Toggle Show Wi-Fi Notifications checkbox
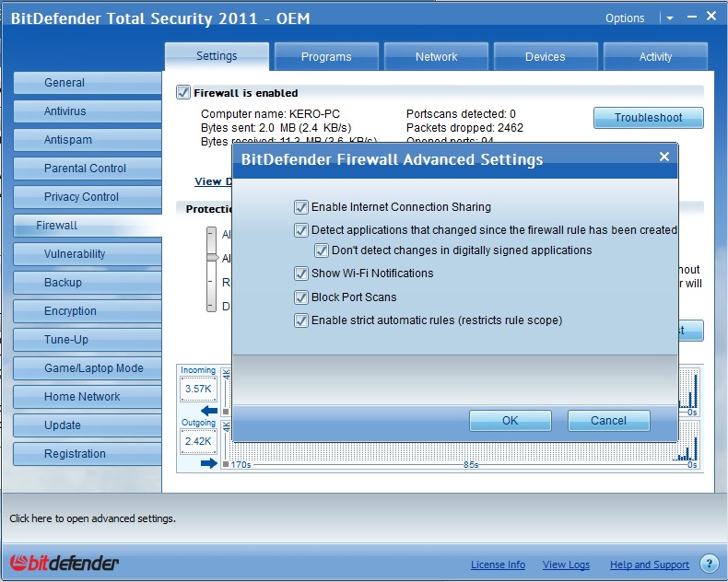728x582 pixels. click(x=300, y=274)
